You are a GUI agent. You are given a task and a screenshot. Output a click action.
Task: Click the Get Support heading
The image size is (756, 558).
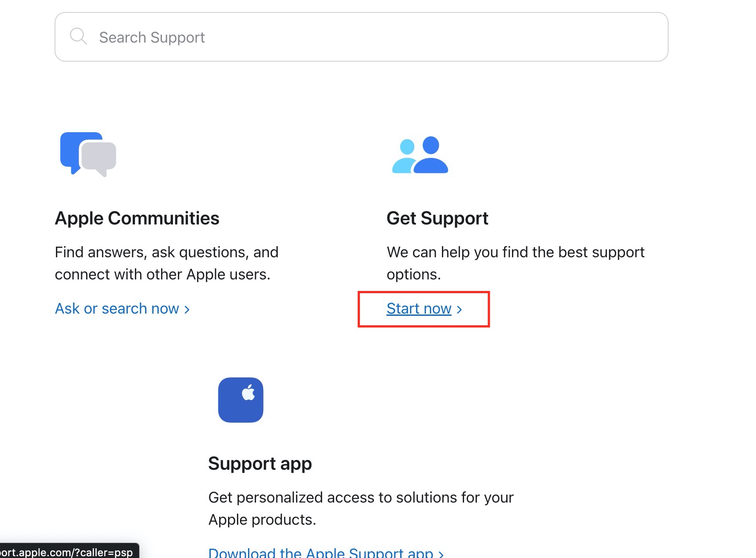[437, 218]
